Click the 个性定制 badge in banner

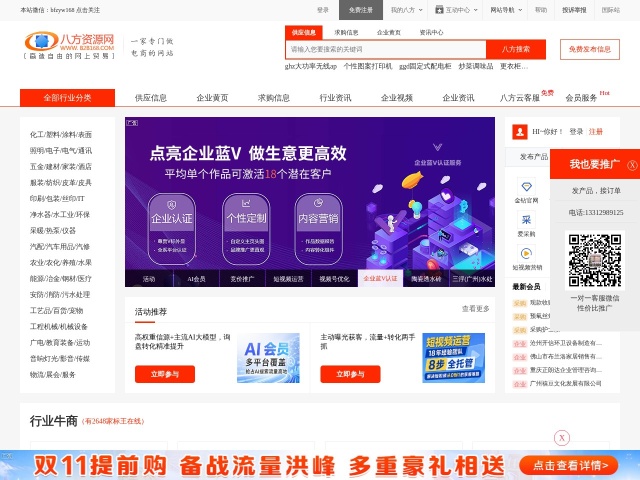[246, 229]
